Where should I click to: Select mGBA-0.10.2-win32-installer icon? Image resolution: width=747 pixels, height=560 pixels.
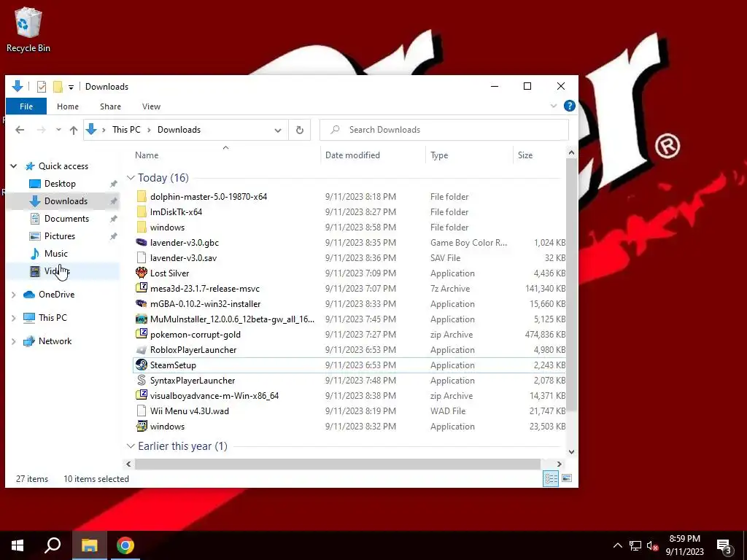141,303
